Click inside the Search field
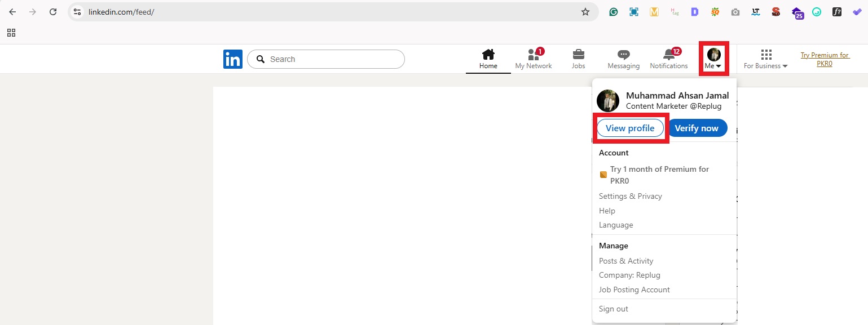Viewport: 868px width, 325px height. pos(326,59)
